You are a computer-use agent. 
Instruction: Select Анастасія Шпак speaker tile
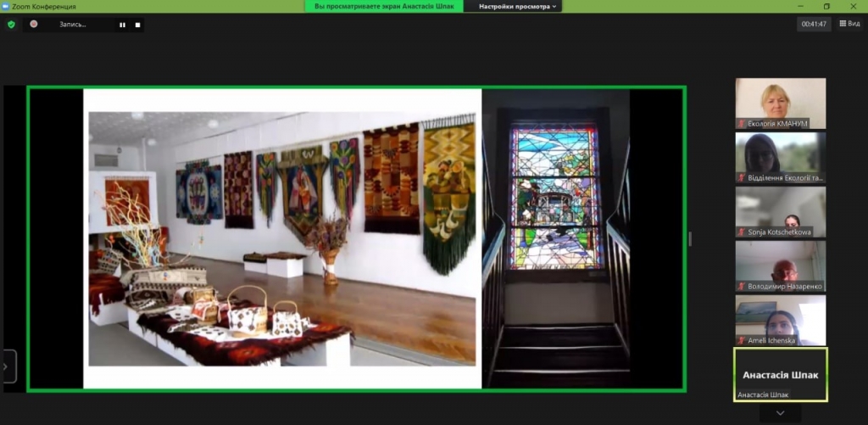781,375
